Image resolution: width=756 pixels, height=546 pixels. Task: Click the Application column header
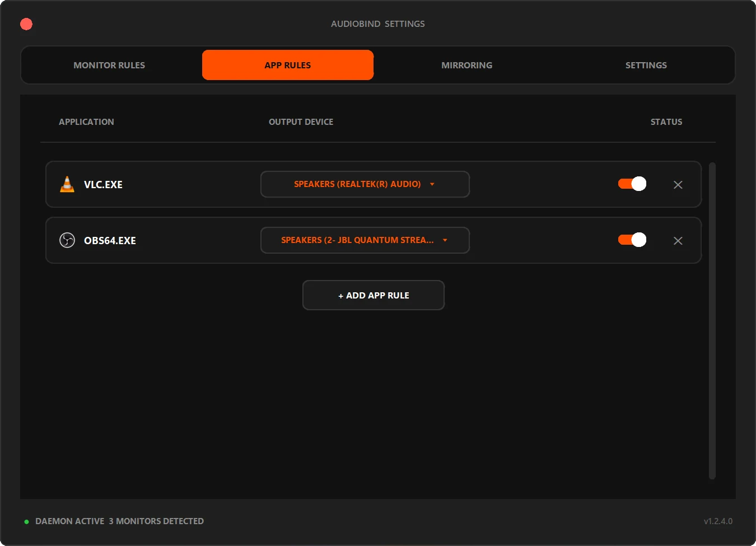coord(86,122)
